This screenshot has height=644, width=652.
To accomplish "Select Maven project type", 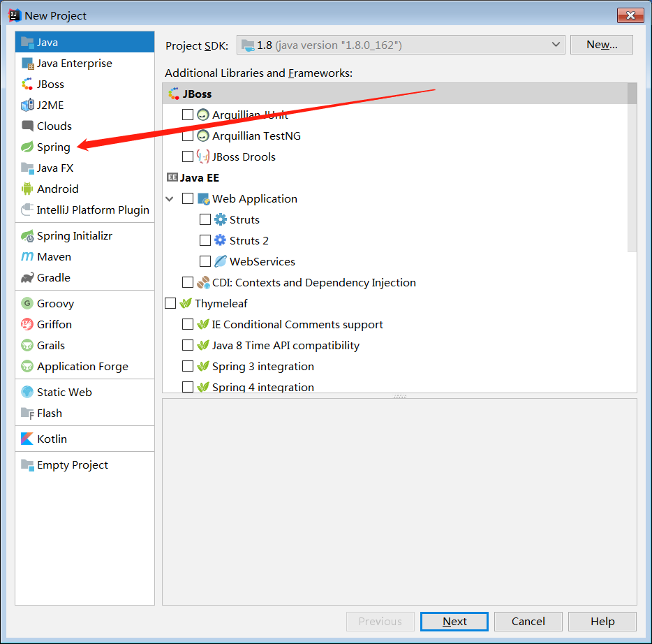I will 85,256.
